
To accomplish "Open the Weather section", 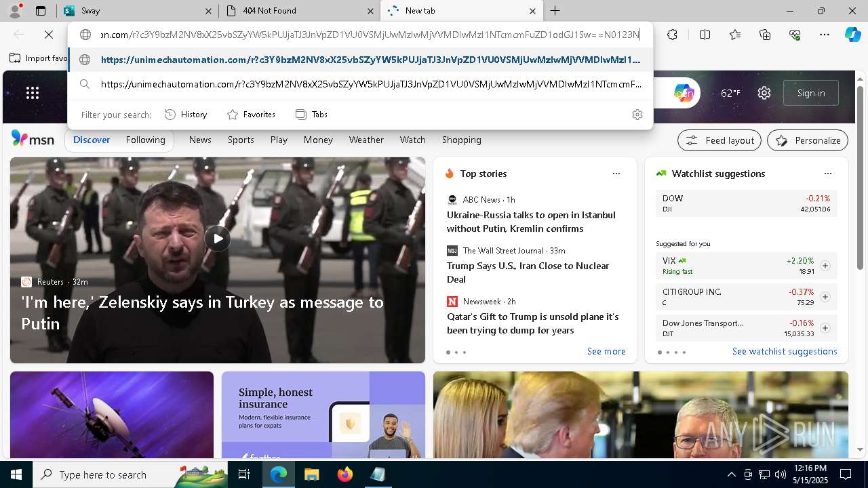I will [x=366, y=140].
